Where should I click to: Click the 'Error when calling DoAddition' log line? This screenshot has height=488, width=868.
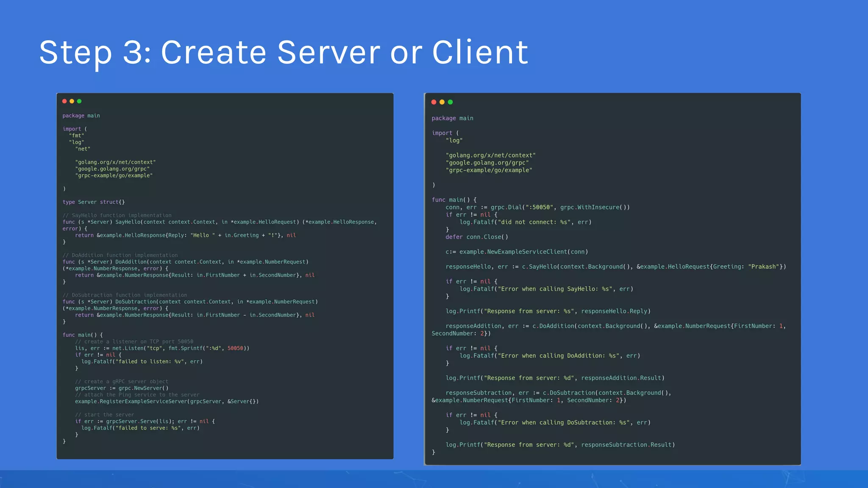[550, 356]
